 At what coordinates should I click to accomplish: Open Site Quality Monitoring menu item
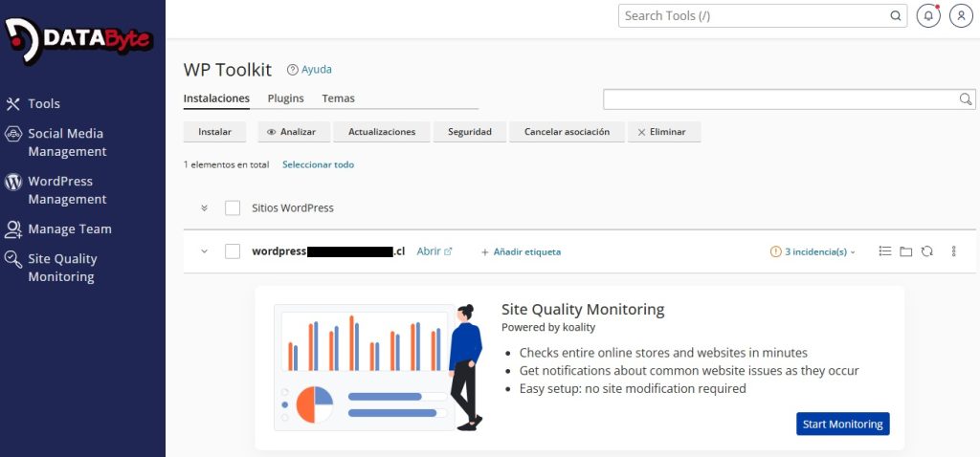(62, 268)
